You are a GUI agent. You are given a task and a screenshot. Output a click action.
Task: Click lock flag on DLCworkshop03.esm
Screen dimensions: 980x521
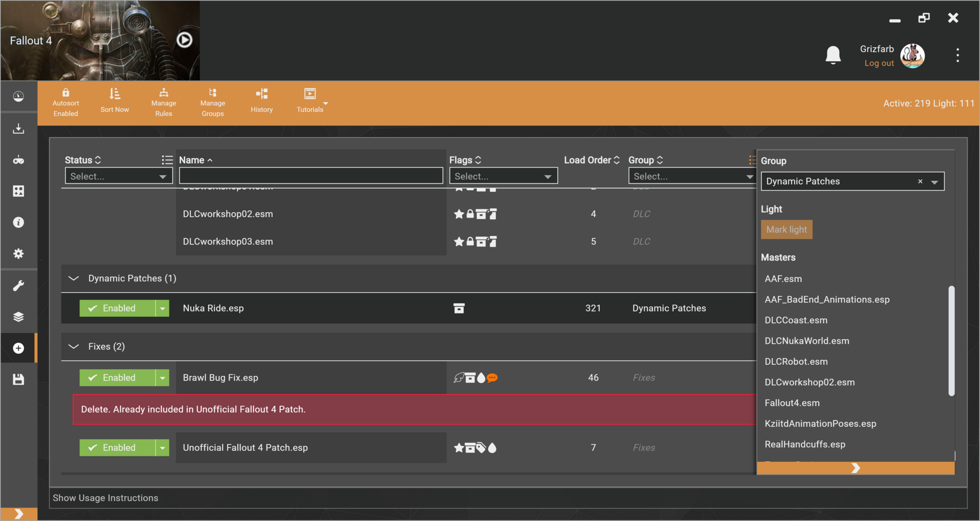point(470,241)
